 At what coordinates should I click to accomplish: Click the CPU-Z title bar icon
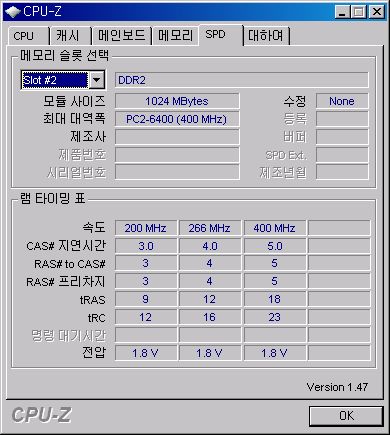point(13,12)
